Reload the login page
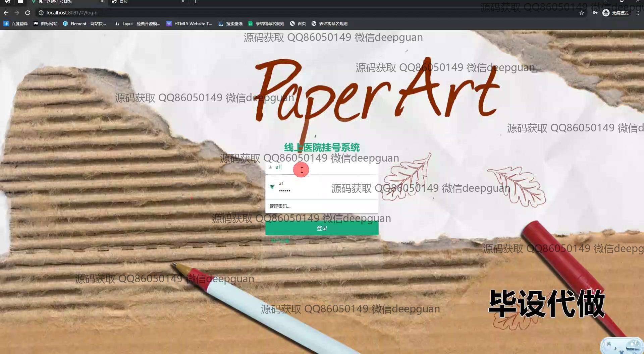 tap(28, 13)
